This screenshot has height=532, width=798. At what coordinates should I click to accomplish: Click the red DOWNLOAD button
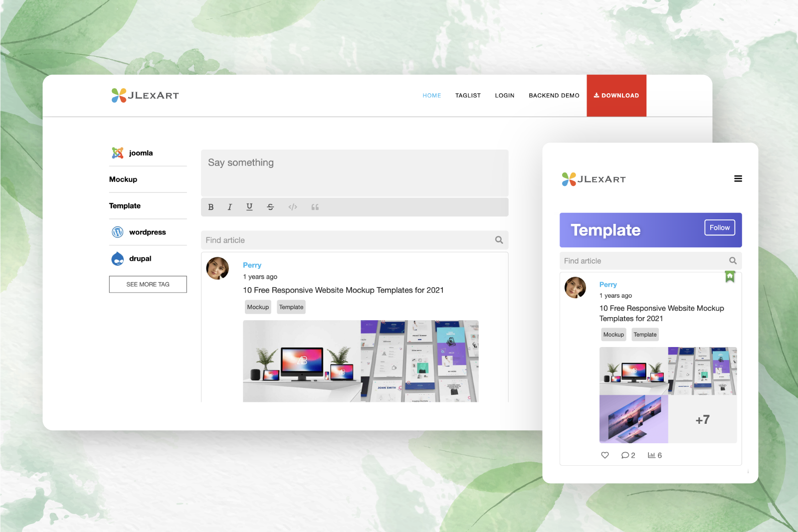coord(616,95)
